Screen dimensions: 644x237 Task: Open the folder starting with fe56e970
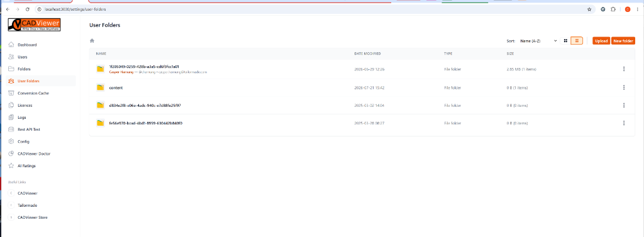click(x=146, y=123)
